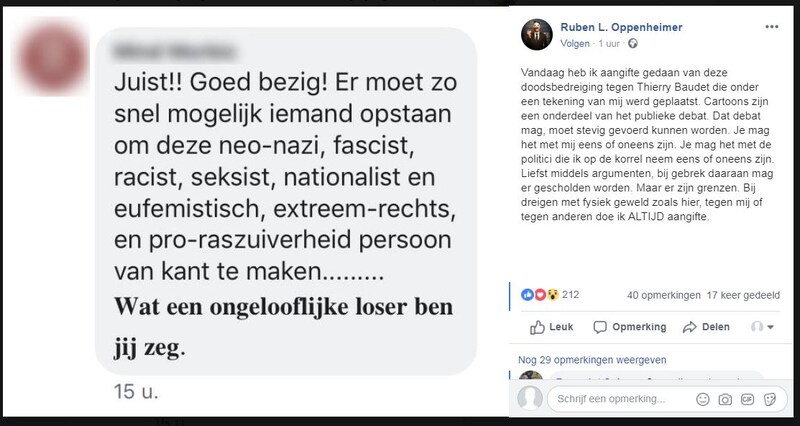The image size is (800, 426).
Task: Click the reaction emojis next to 212
Action: coord(540,294)
